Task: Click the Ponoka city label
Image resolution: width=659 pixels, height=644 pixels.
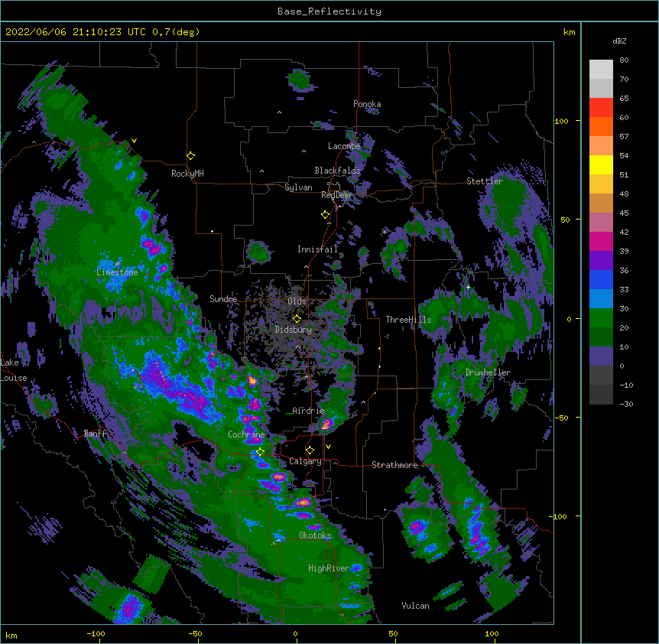Action: point(367,104)
